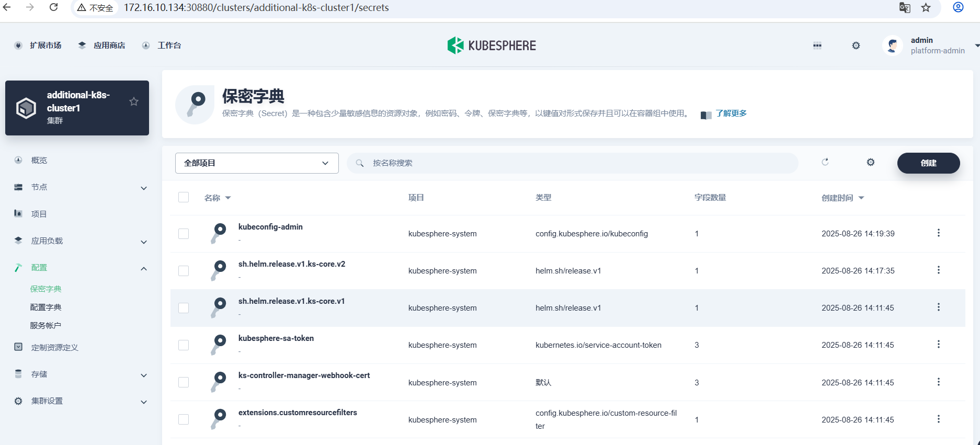Image resolution: width=980 pixels, height=445 pixels.
Task: Collapse the 配置 sidebar section
Action: 144,269
